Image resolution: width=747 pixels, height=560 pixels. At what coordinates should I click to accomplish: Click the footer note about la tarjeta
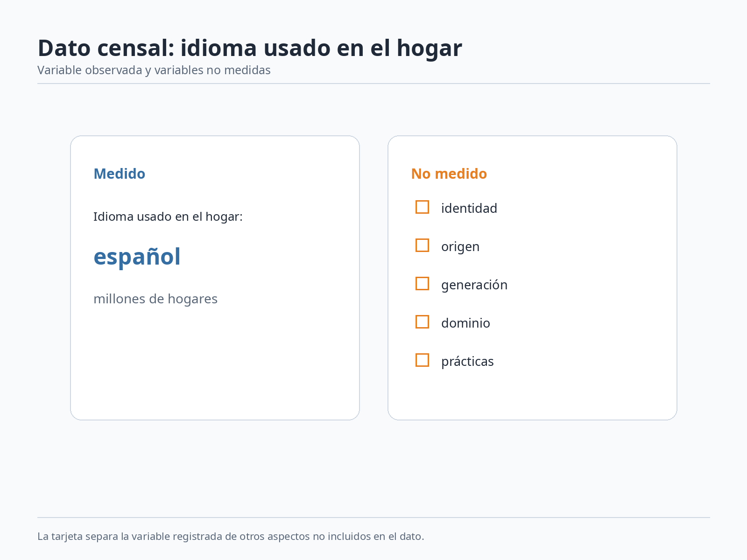pyautogui.click(x=231, y=536)
